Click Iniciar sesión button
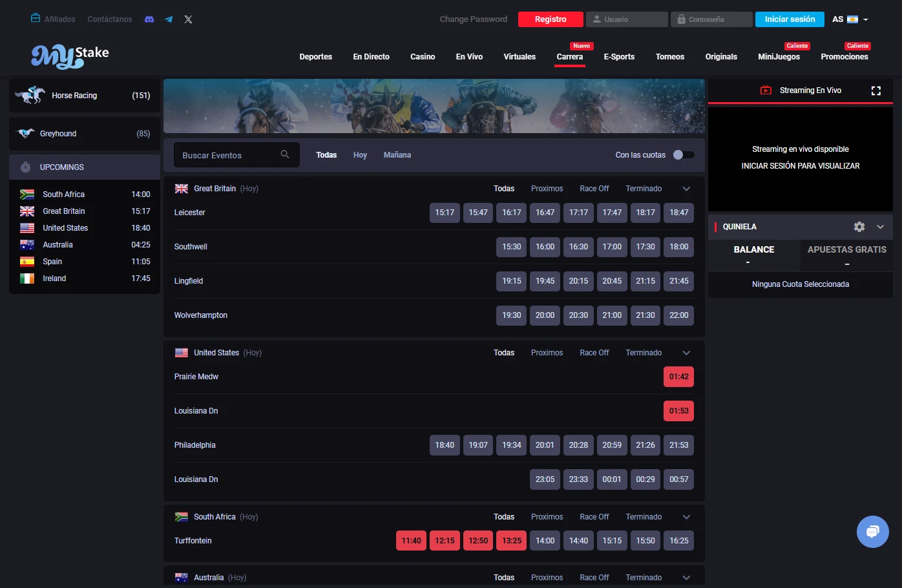 click(790, 19)
